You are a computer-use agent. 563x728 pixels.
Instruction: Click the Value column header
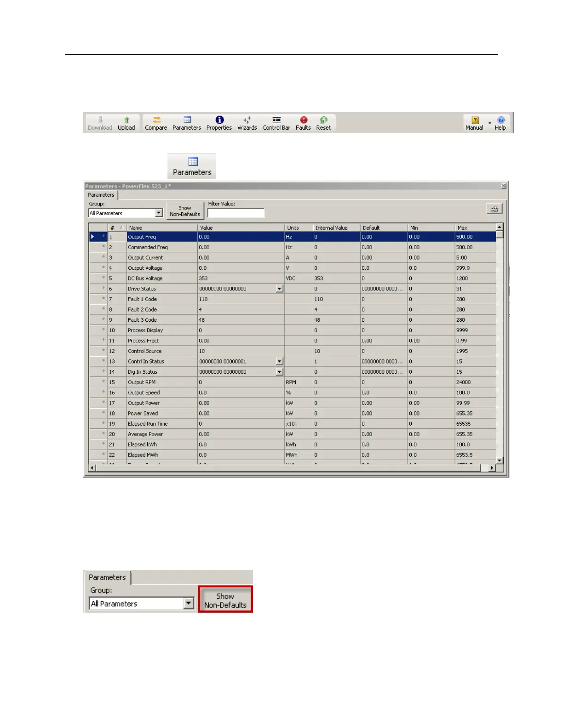241,228
